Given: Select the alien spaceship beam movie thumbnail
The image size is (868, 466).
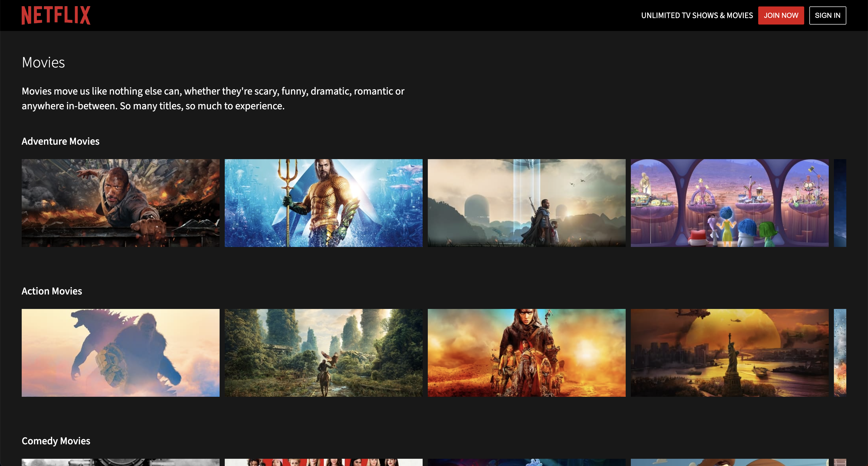Looking at the screenshot, I should [x=526, y=203].
